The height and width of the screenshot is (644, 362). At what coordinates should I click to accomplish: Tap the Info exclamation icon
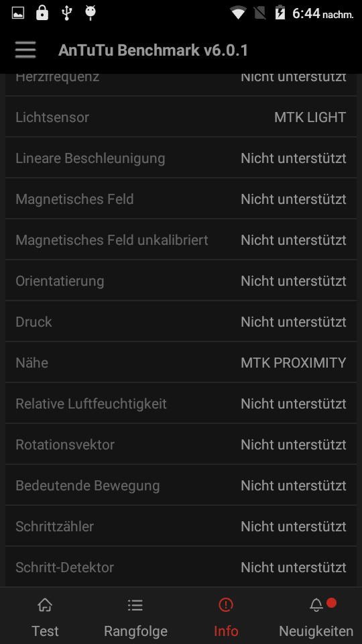click(226, 605)
